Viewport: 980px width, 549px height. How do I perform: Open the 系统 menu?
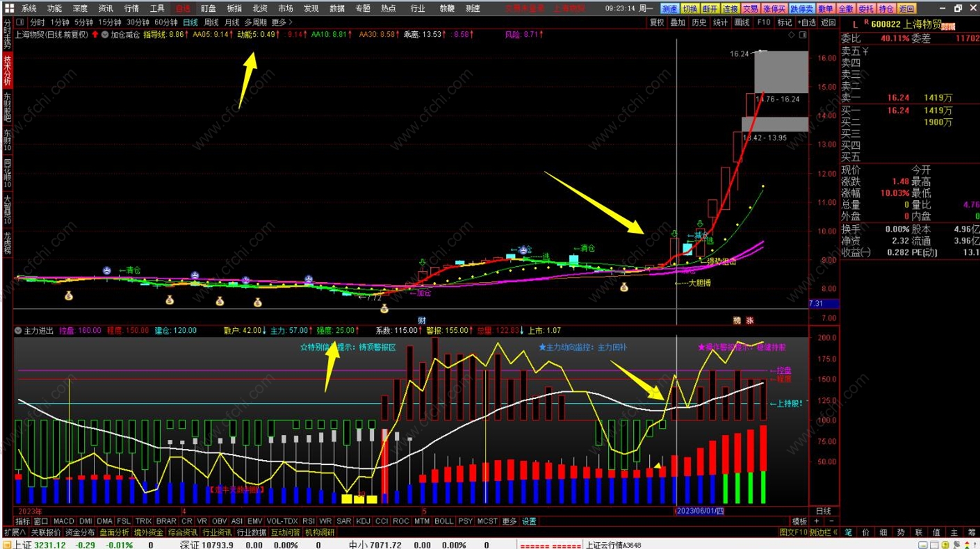[x=28, y=8]
